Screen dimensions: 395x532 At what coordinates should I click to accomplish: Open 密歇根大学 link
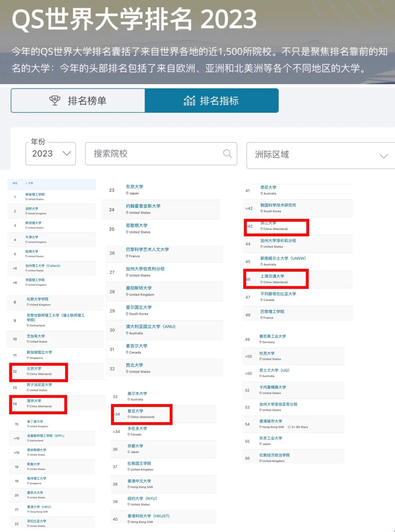137,225
